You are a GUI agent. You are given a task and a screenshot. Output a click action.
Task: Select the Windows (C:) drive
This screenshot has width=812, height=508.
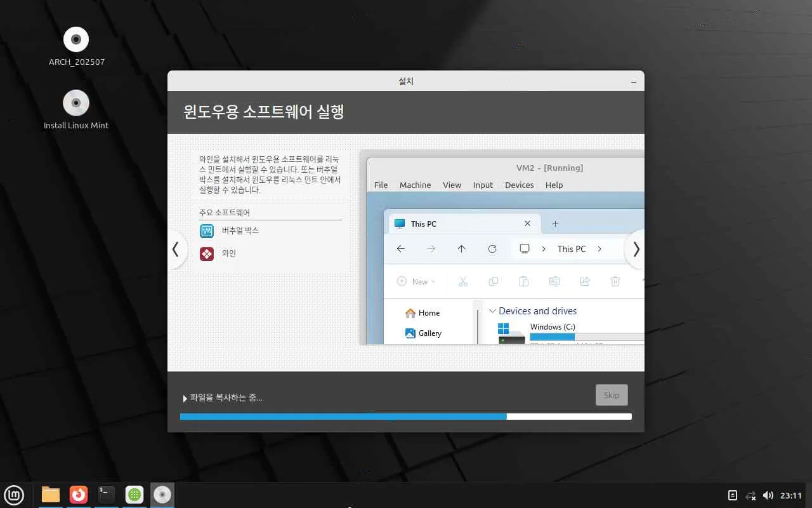coord(553,327)
